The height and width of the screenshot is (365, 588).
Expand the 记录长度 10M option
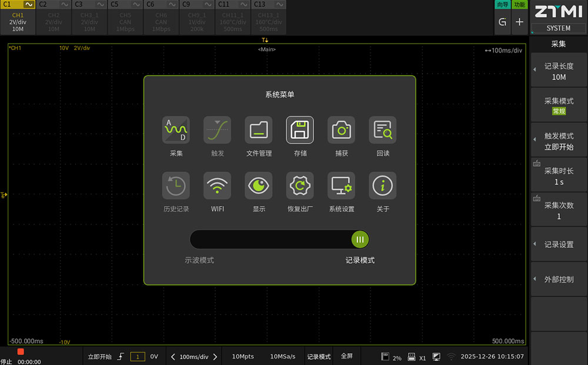[x=559, y=71]
